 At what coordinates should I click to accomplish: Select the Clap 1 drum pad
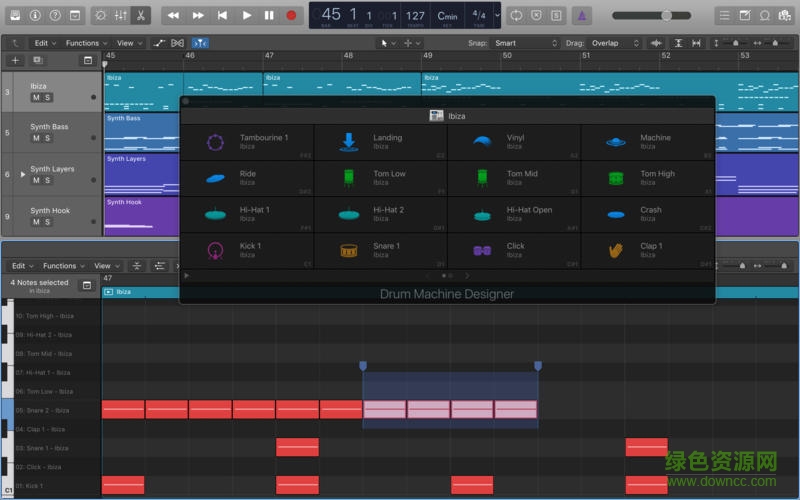(x=648, y=250)
